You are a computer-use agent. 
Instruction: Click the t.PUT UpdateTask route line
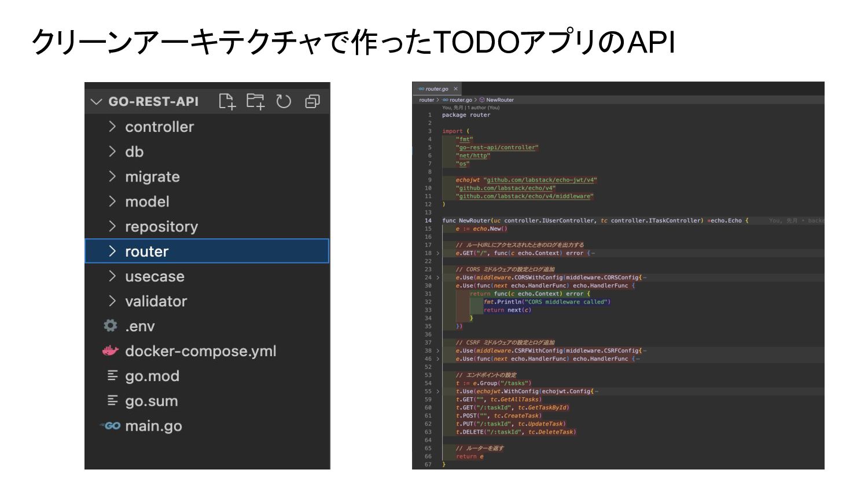(511, 424)
